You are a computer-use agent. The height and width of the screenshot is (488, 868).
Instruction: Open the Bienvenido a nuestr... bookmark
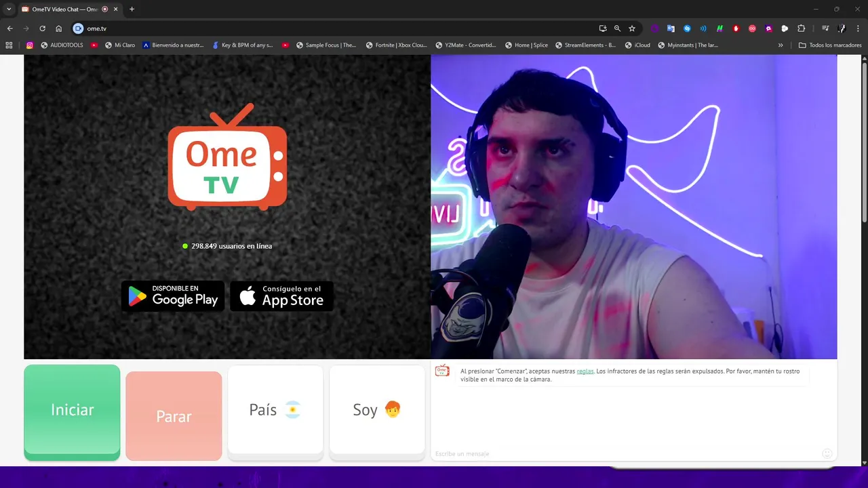pyautogui.click(x=173, y=45)
